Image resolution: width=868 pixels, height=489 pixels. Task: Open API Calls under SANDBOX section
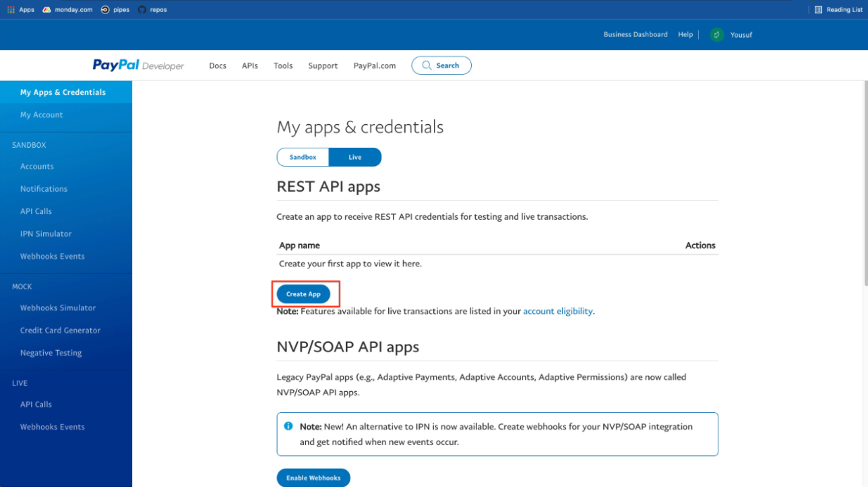pos(36,211)
